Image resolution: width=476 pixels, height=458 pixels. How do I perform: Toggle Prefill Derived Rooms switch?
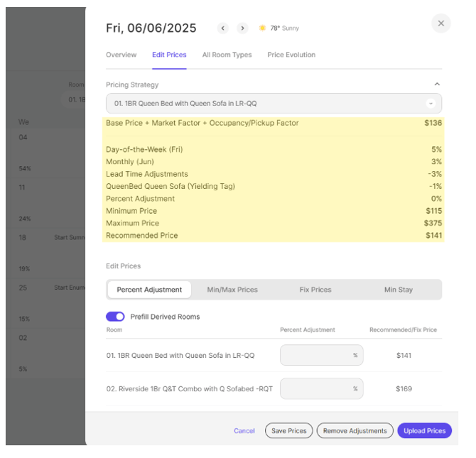[115, 317]
